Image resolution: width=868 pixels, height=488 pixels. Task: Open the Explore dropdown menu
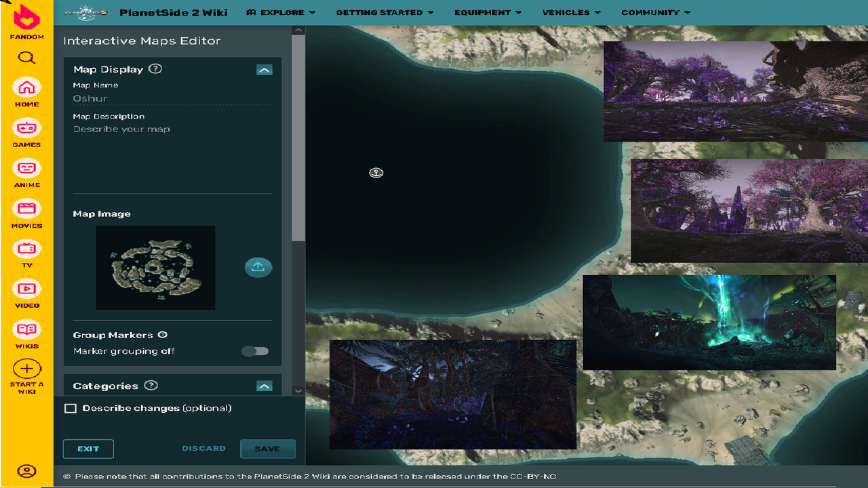[281, 12]
